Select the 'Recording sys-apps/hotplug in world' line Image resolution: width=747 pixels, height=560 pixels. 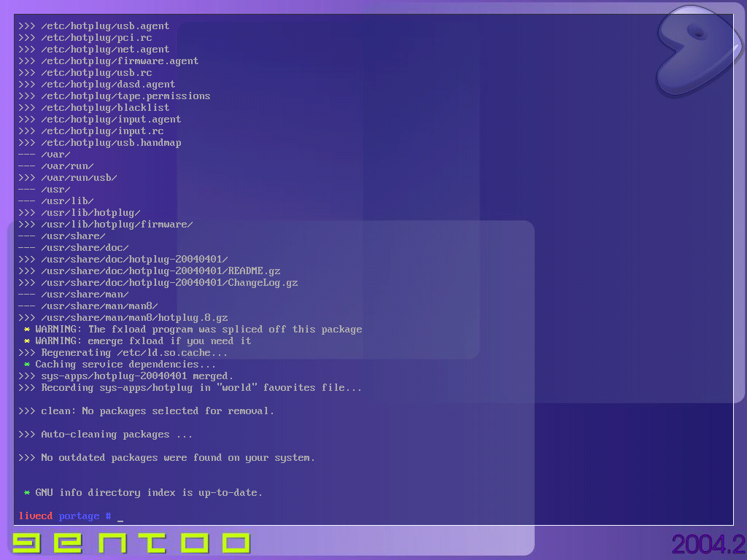pos(190,388)
